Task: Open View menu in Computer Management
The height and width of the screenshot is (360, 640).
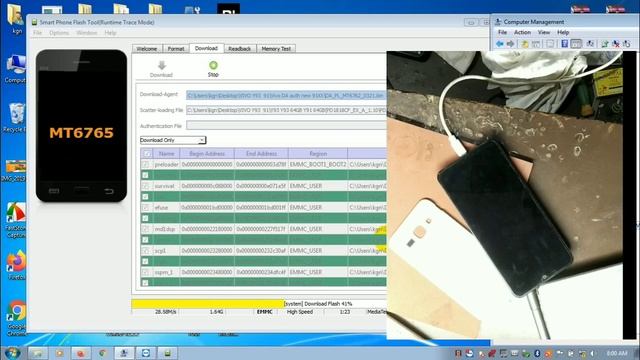Action: click(543, 32)
